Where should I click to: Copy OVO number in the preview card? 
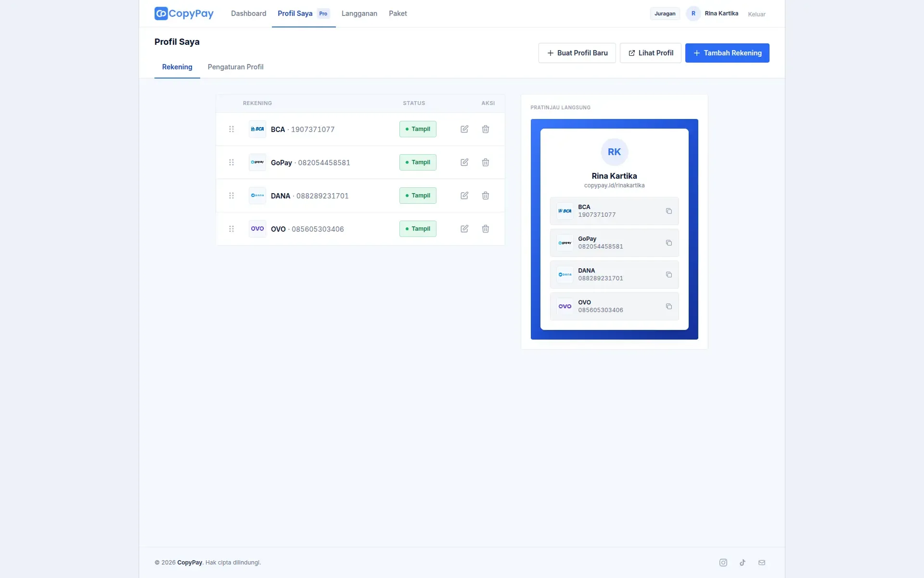[669, 306]
